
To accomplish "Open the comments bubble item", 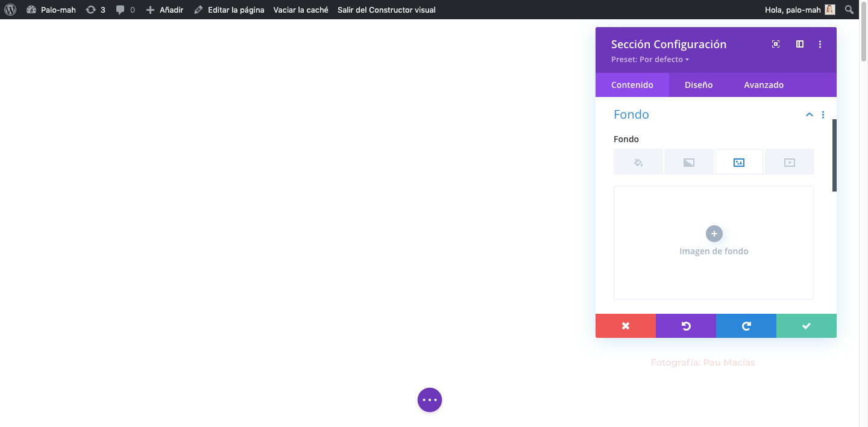I will coord(125,10).
